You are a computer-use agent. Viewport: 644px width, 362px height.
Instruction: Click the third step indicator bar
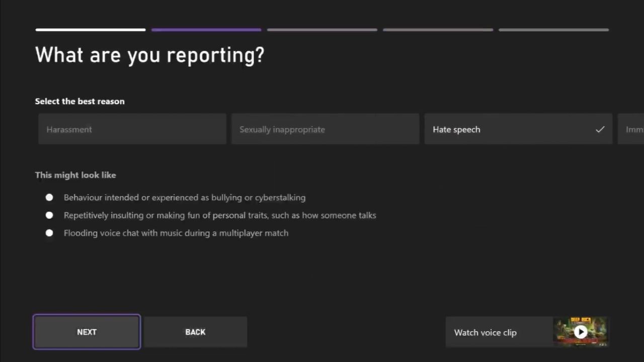point(321,30)
